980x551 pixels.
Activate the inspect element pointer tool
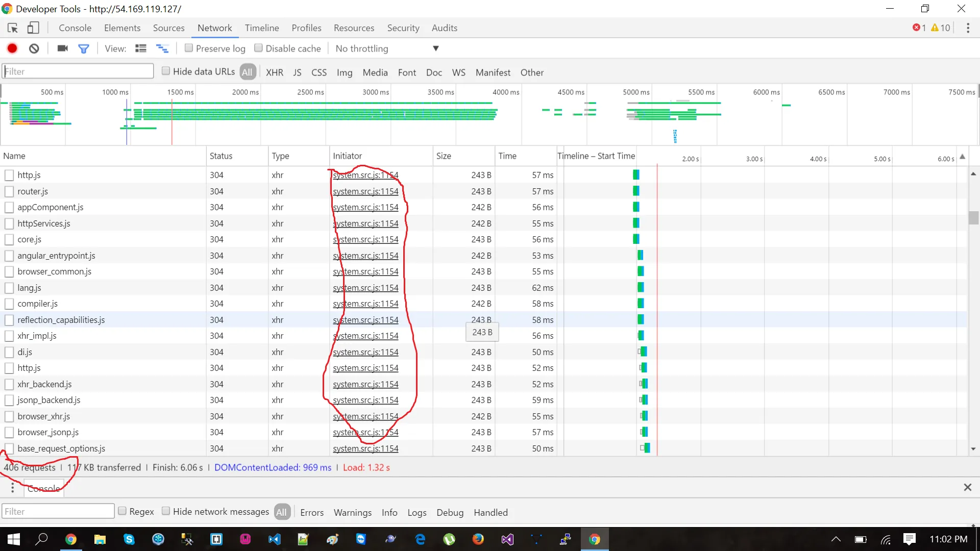(x=13, y=28)
